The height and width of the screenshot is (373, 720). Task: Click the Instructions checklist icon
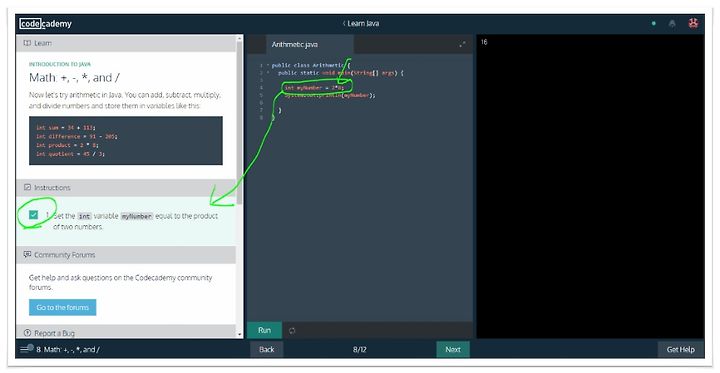click(27, 187)
